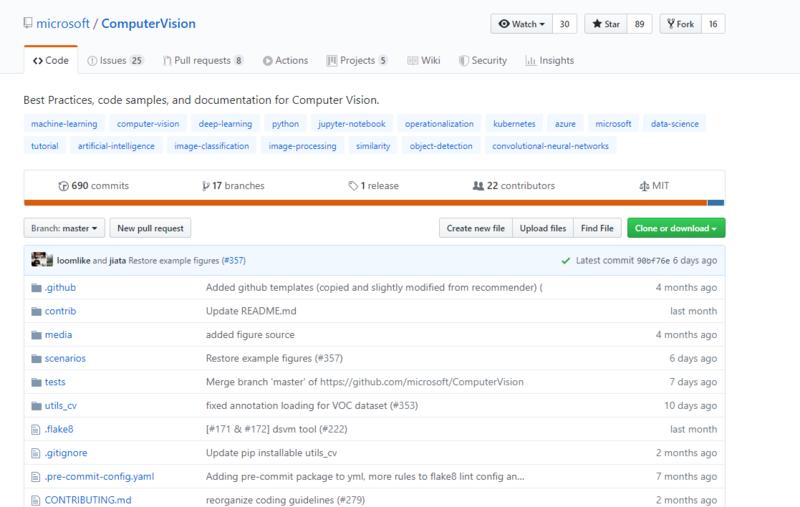This screenshot has width=800, height=507.
Task: Select the machine-learning topic tag
Action: point(64,123)
